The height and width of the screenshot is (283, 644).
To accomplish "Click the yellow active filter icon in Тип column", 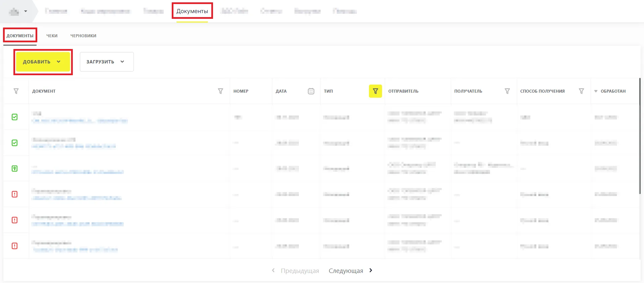I will (x=375, y=91).
